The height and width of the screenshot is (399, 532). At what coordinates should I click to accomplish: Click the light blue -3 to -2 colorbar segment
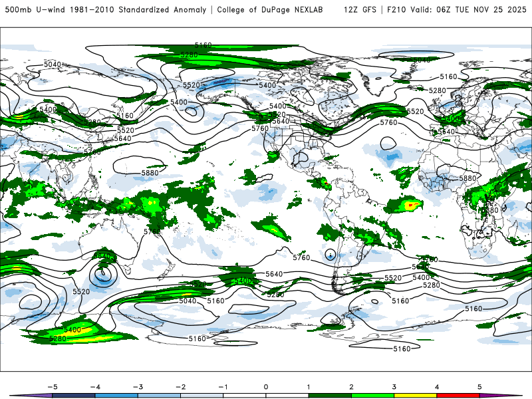[159, 396]
